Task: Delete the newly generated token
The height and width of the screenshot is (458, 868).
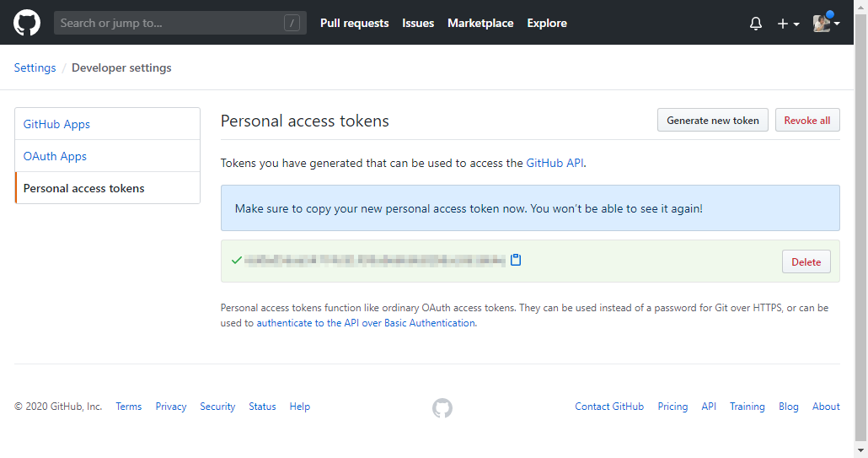Action: [x=806, y=261]
